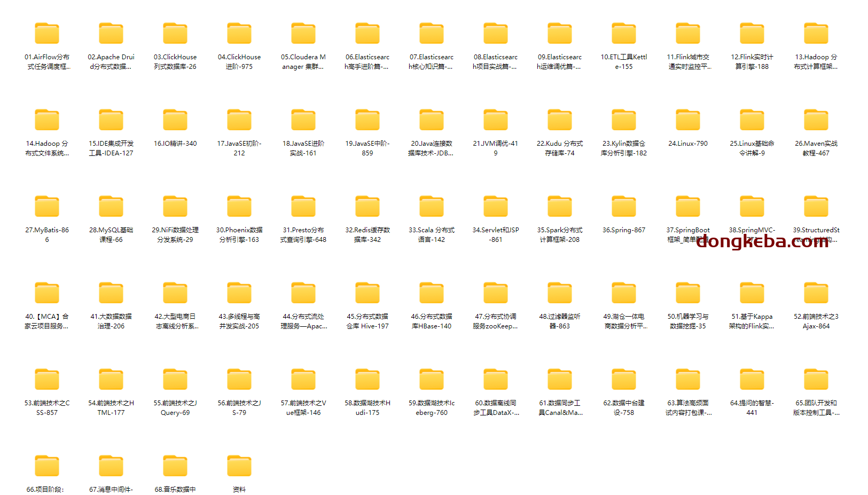868x495 pixels.
Task: Click label 18.JavaSE进阶实战-161
Action: point(303,148)
